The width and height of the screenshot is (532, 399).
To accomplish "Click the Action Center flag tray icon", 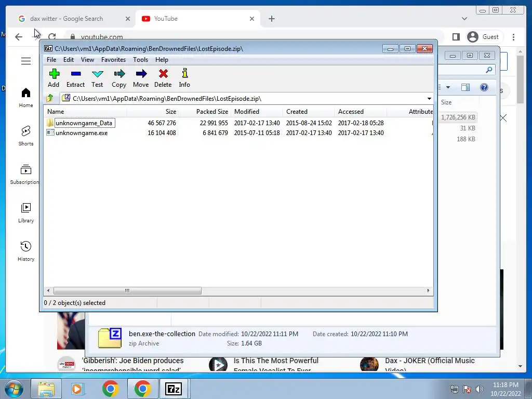I will (x=467, y=389).
